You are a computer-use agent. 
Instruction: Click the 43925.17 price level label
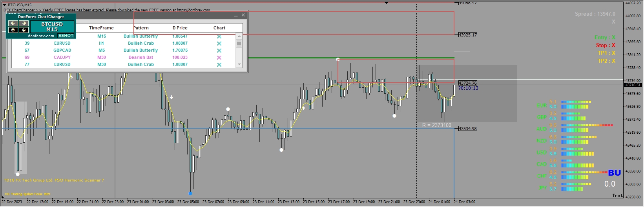click(468, 35)
